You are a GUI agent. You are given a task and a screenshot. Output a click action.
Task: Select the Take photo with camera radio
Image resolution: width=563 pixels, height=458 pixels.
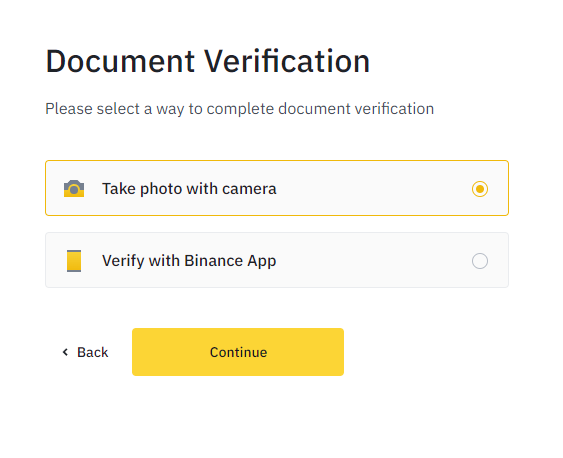(x=480, y=189)
